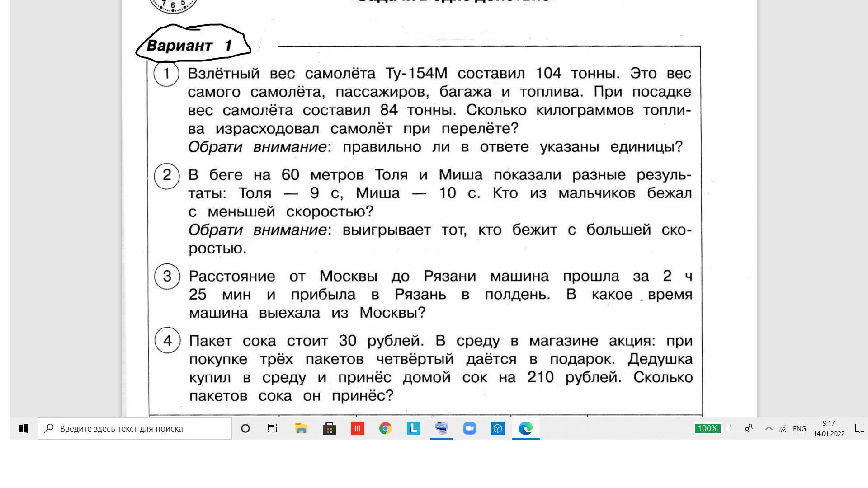Expand hidden system tray icons chevron
This screenshot has width=868, height=488.
pyautogui.click(x=769, y=428)
